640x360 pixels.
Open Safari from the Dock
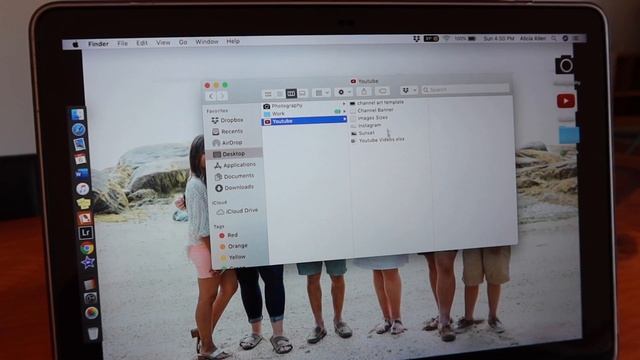[78, 129]
